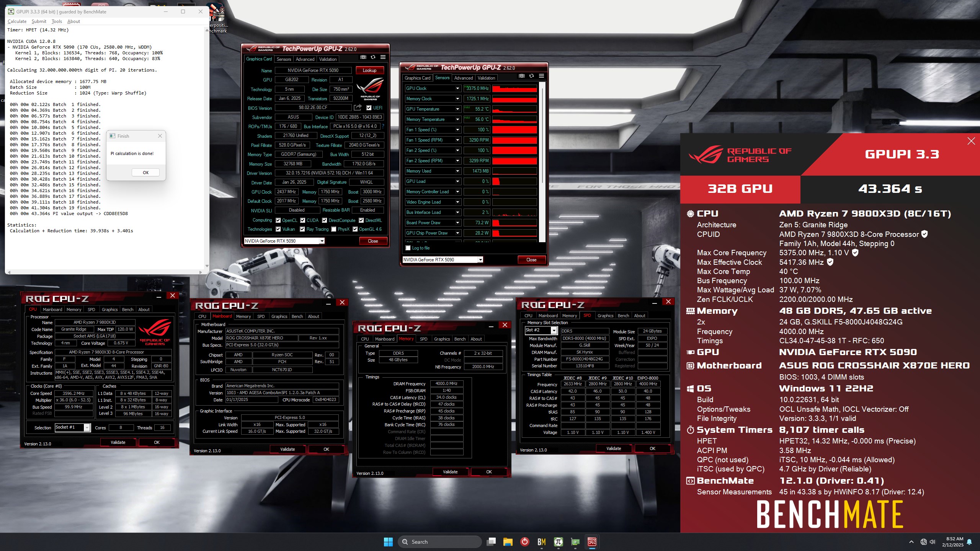Open the GPU Temperature sensor dropdown
Screen dimensions: 980x551
(x=457, y=109)
